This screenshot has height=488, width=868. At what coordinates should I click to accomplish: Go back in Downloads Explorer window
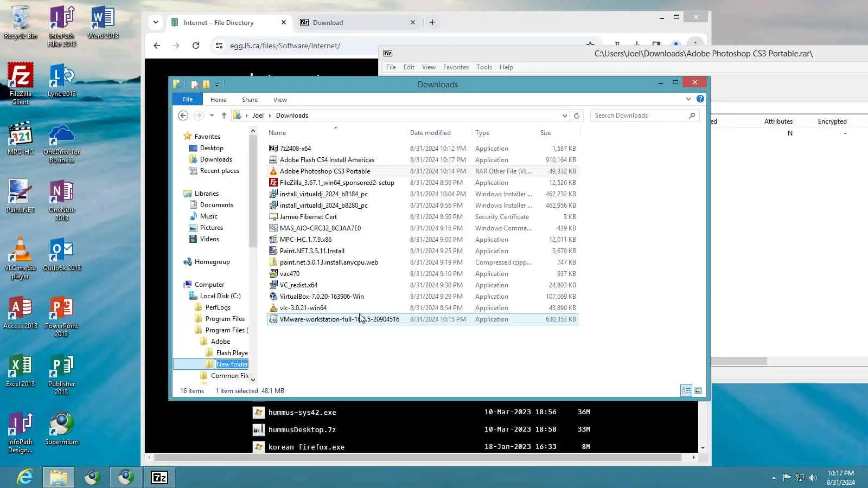[183, 115]
